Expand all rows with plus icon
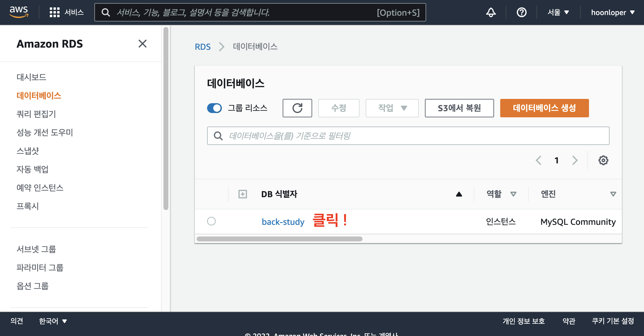This screenshot has width=644, height=336. (x=243, y=194)
